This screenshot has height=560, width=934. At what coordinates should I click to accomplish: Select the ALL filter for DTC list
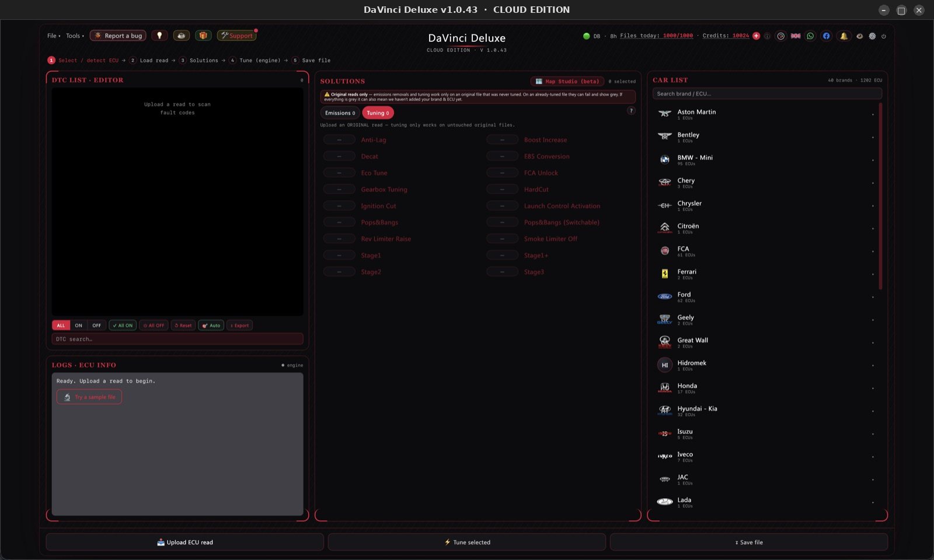click(61, 325)
